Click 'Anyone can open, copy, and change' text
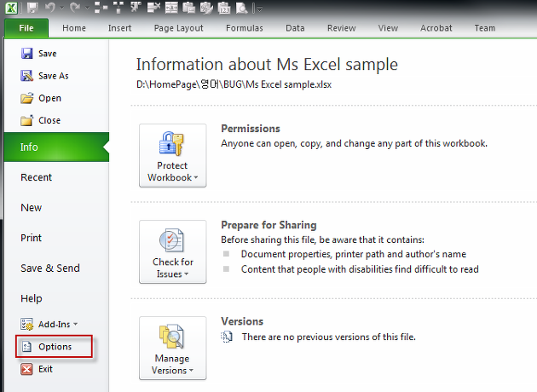The image size is (537, 392). pyautogui.click(x=354, y=143)
